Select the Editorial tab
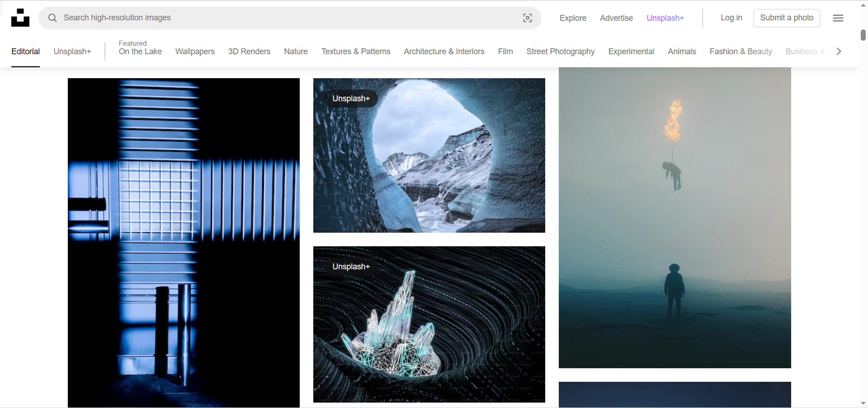Viewport: 868px width, 408px height. coord(25,52)
